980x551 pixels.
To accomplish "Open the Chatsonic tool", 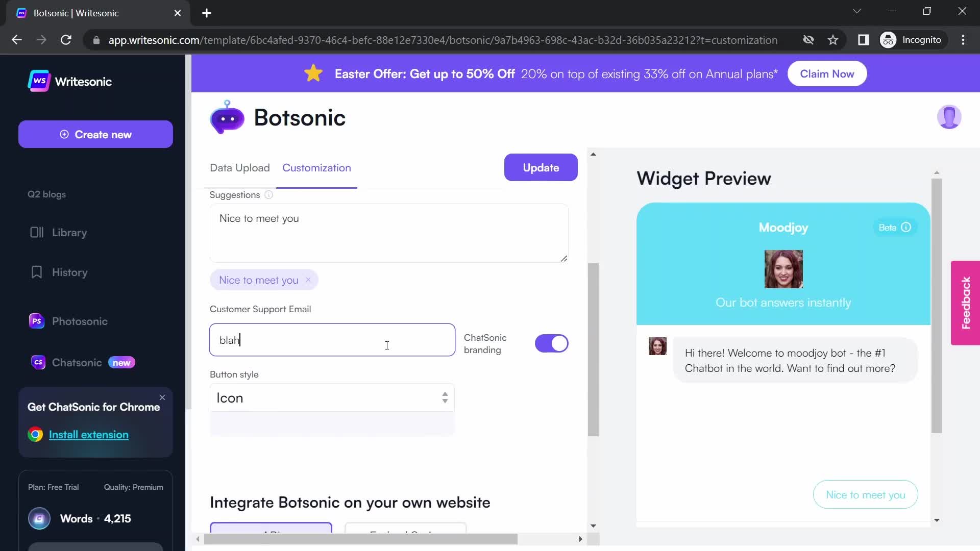I will (x=77, y=363).
